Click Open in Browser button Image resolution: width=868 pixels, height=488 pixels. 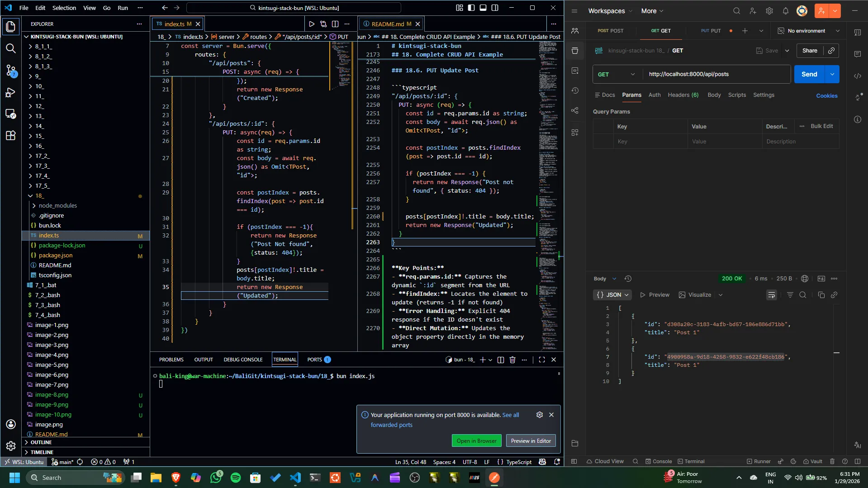point(476,441)
